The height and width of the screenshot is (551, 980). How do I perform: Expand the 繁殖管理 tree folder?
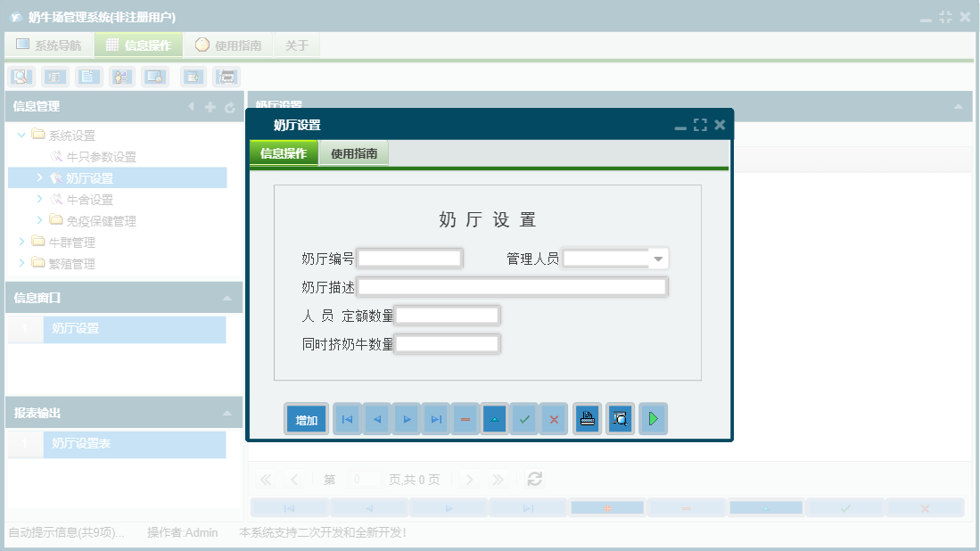pyautogui.click(x=22, y=262)
